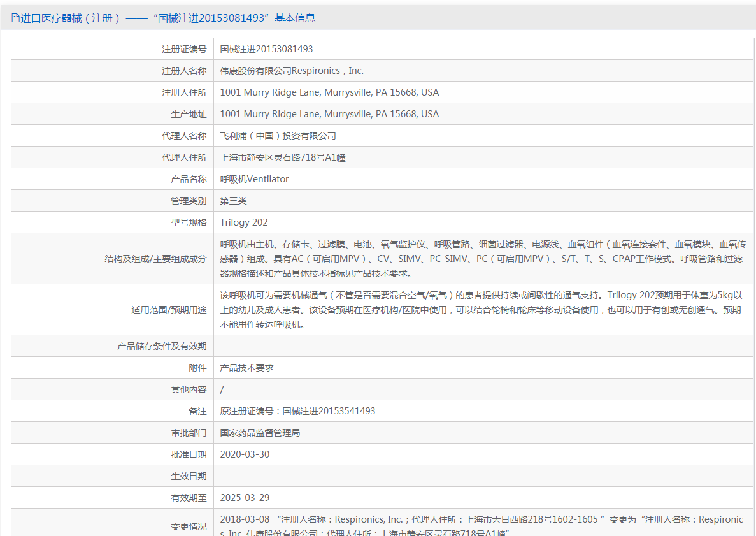Screen dimensions: 756x536
Task: Click the label '批准日期'
Action: pyautogui.click(x=189, y=455)
